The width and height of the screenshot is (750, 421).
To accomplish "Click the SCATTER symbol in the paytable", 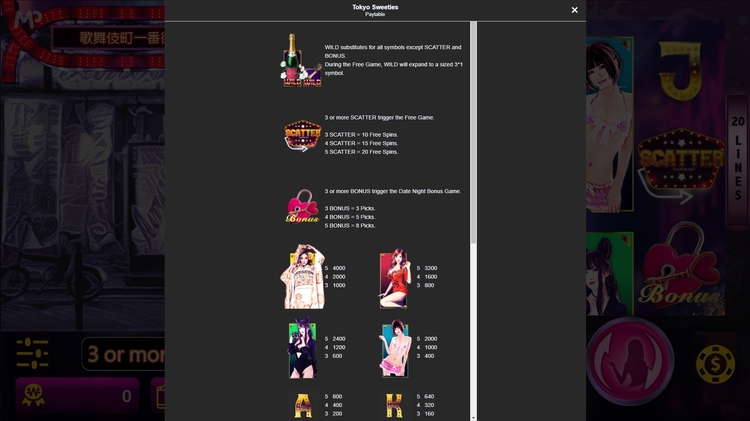I will [x=302, y=135].
